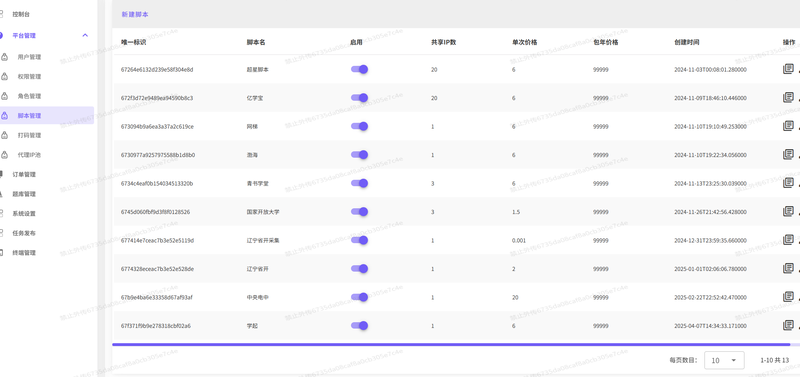Disable the script 67264e6132d239e58f304e8d toggle
This screenshot has width=800, height=377.
(x=359, y=69)
